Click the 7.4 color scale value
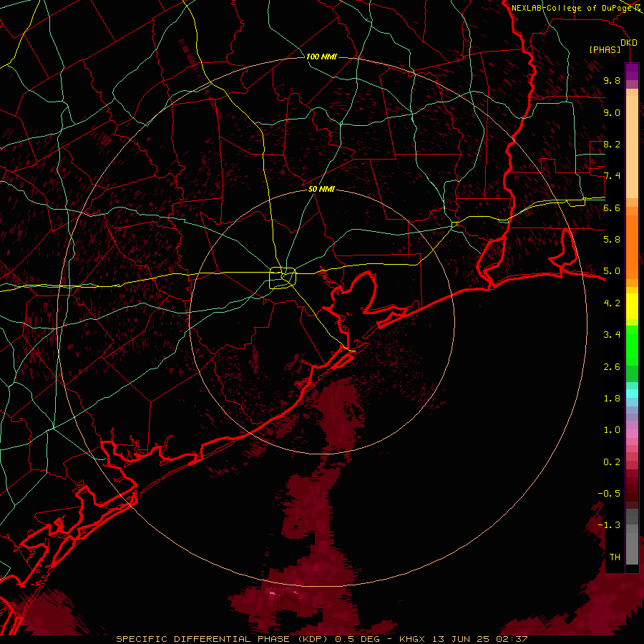The image size is (644, 644). pyautogui.click(x=612, y=176)
